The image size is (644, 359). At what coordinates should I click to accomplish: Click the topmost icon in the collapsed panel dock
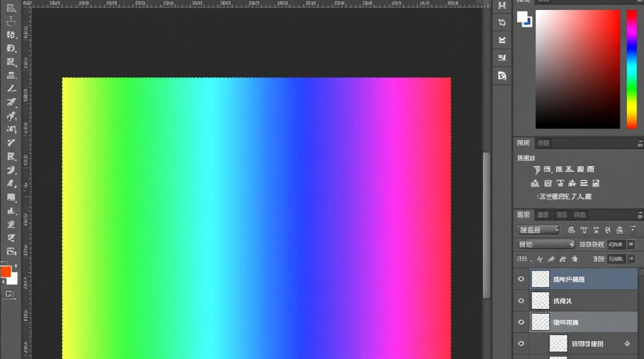tap(502, 6)
